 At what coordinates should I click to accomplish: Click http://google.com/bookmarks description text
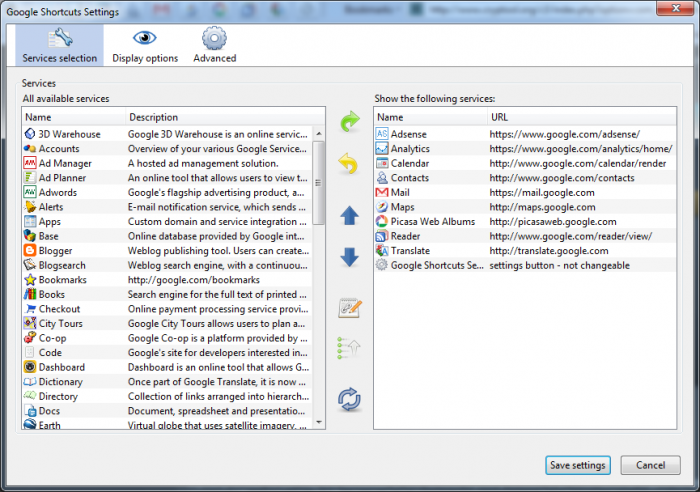pos(194,280)
